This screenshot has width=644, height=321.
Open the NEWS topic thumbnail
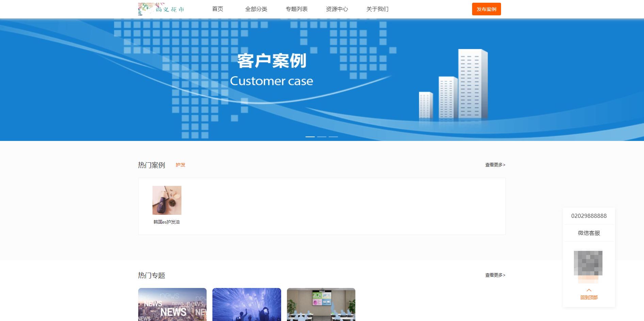coord(172,304)
